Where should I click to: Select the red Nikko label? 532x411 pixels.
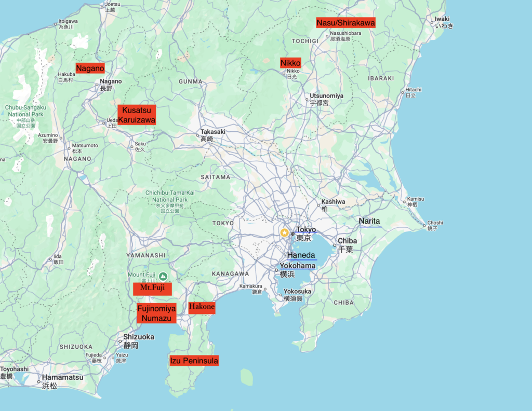(290, 63)
